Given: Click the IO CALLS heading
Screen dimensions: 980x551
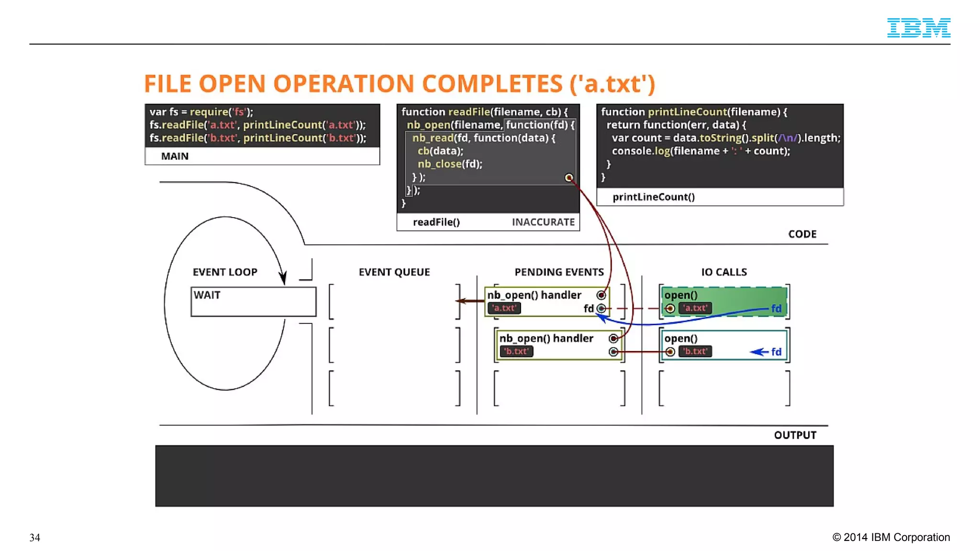Looking at the screenshot, I should [724, 272].
